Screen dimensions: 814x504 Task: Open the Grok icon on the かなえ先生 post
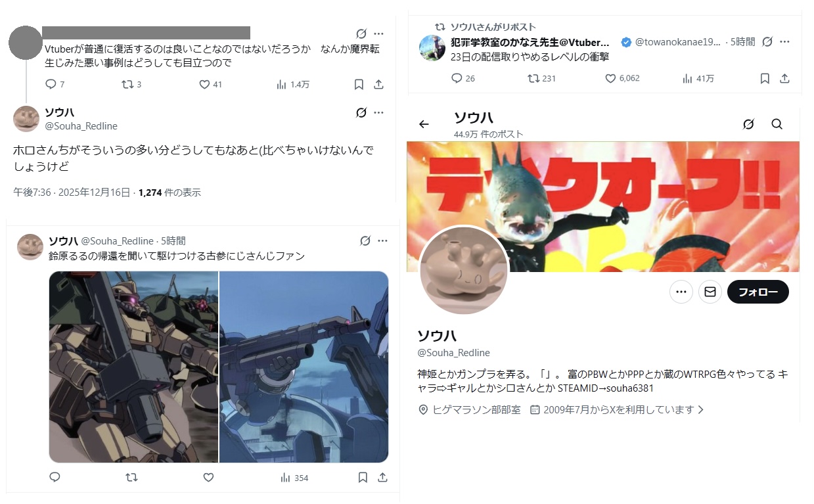pyautogui.click(x=767, y=41)
